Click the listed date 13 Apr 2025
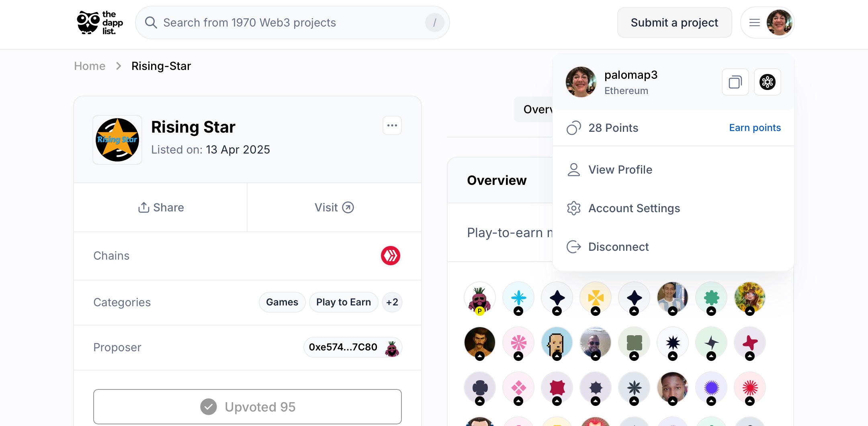This screenshot has height=426, width=868. coord(238,150)
